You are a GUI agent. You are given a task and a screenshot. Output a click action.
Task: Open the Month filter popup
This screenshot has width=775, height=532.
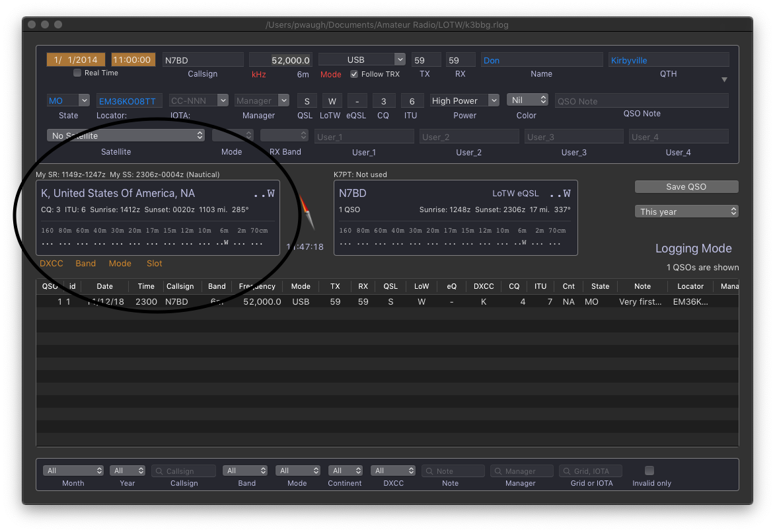coord(73,471)
